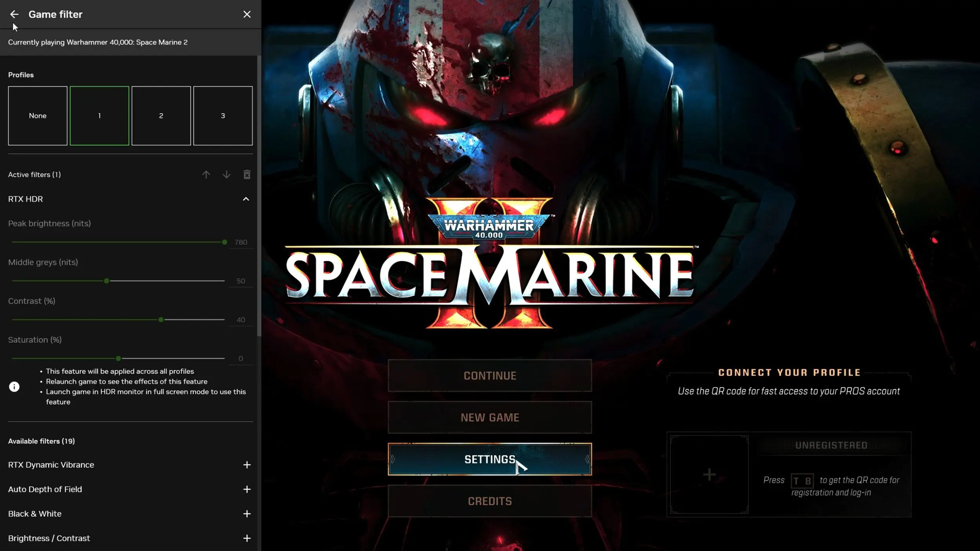Select profile 3
The image size is (980, 551).
point(223,116)
